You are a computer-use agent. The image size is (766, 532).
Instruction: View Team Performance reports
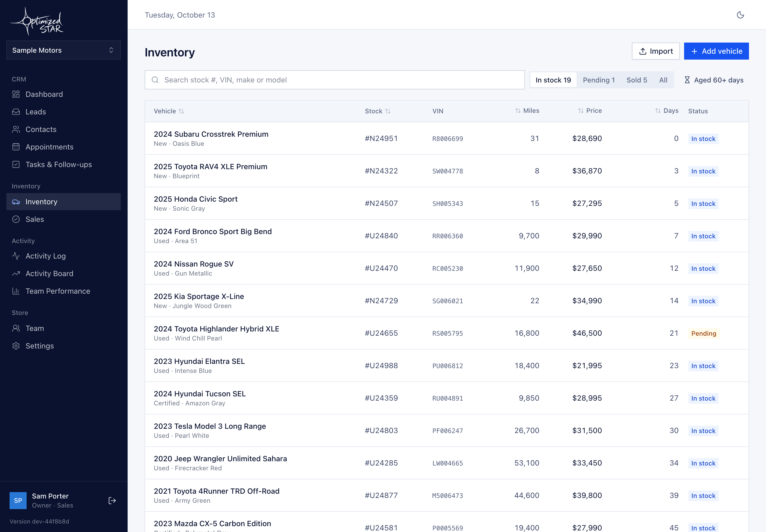(x=63, y=291)
